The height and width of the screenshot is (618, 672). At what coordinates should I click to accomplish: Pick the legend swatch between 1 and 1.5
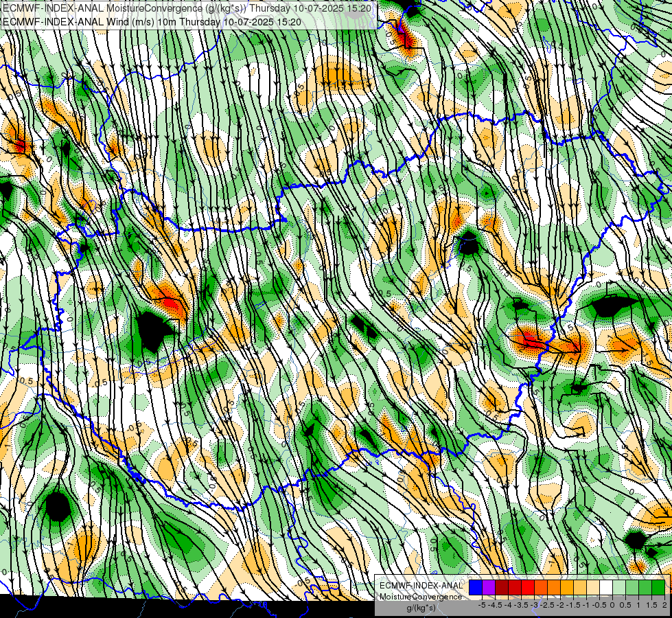click(632, 588)
